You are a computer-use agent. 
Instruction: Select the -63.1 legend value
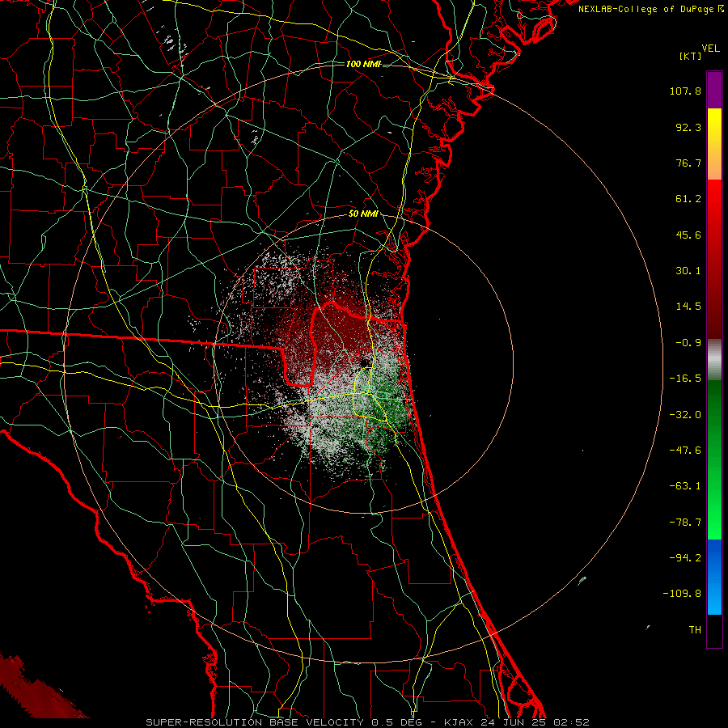[685, 486]
